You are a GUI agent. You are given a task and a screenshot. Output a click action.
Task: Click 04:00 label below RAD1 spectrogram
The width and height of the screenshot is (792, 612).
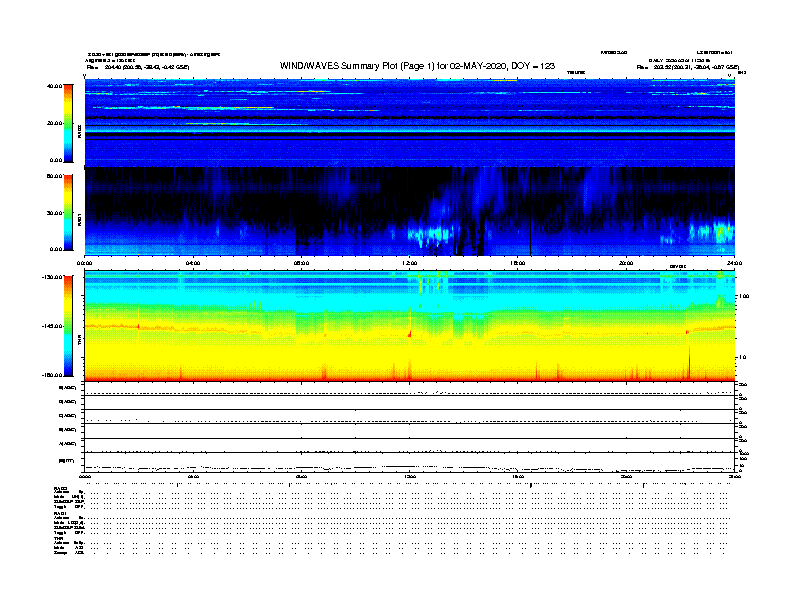click(193, 263)
